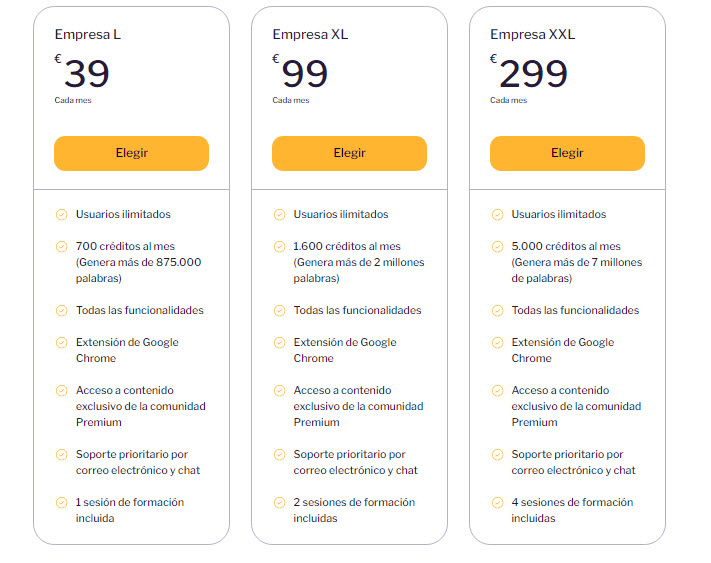Click the Empresa L plan title
Image resolution: width=711 pixels, height=563 pixels.
tap(88, 35)
